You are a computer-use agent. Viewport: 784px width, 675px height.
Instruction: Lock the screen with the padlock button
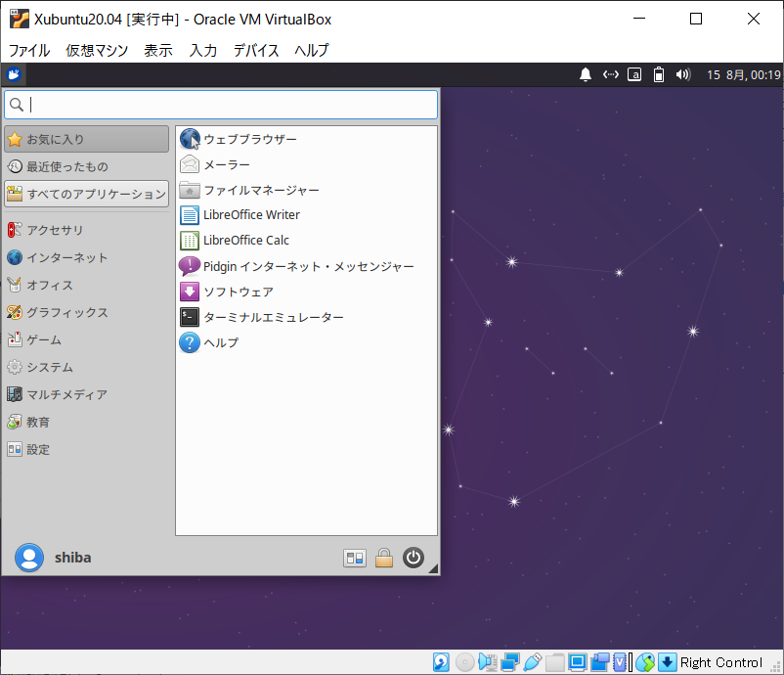click(384, 558)
